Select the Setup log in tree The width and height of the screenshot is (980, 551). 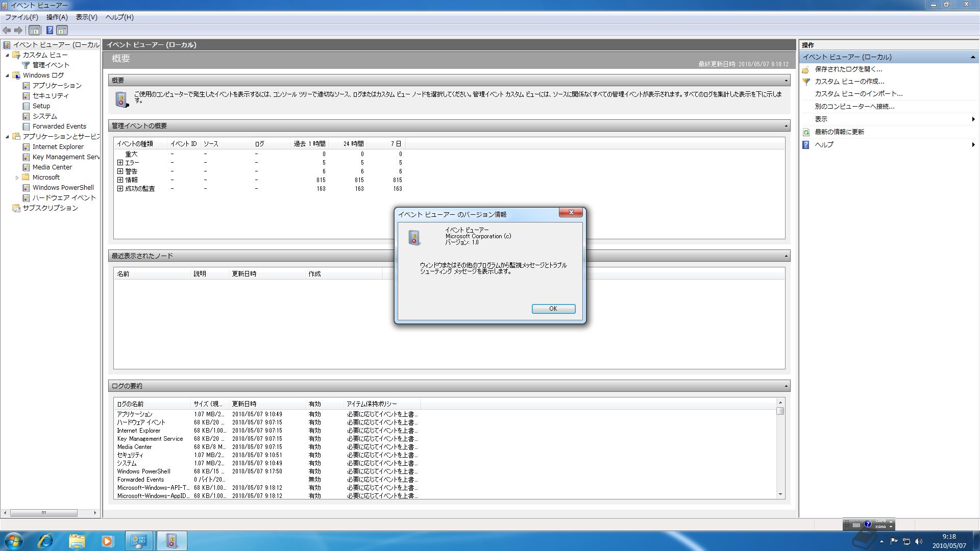[41, 106]
